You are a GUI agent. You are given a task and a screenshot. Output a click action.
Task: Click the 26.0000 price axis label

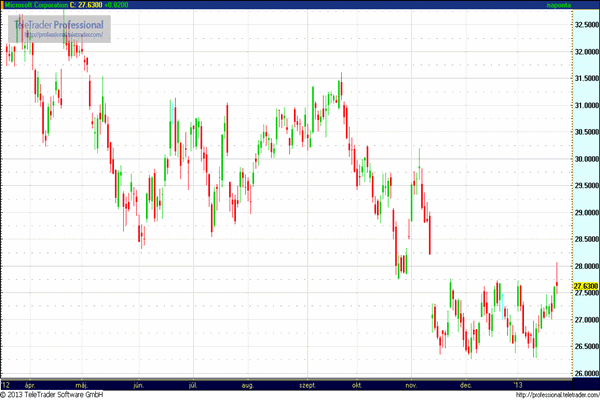(x=584, y=374)
